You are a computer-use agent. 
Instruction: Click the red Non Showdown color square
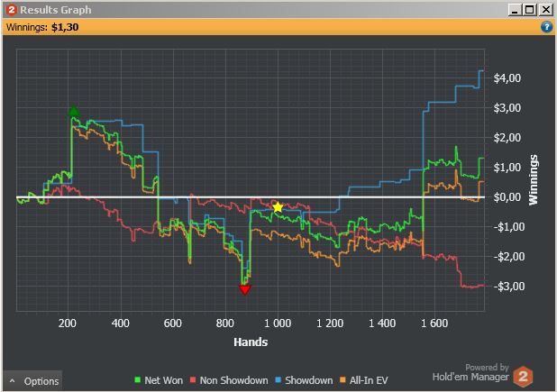193,380
